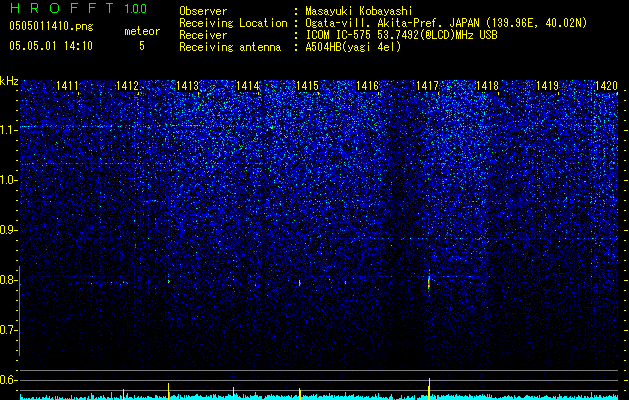The height and width of the screenshot is (400, 629).
Task: Click the kHz axis unit label
Action: point(9,81)
